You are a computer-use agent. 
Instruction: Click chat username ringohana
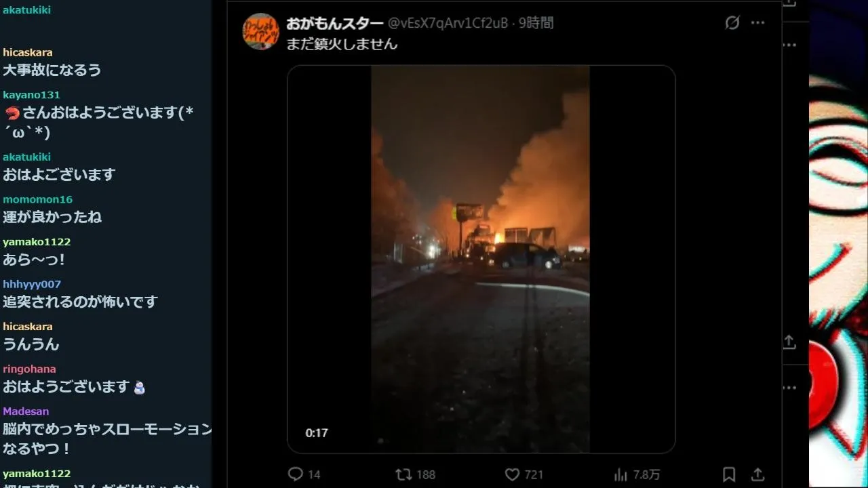[29, 369]
